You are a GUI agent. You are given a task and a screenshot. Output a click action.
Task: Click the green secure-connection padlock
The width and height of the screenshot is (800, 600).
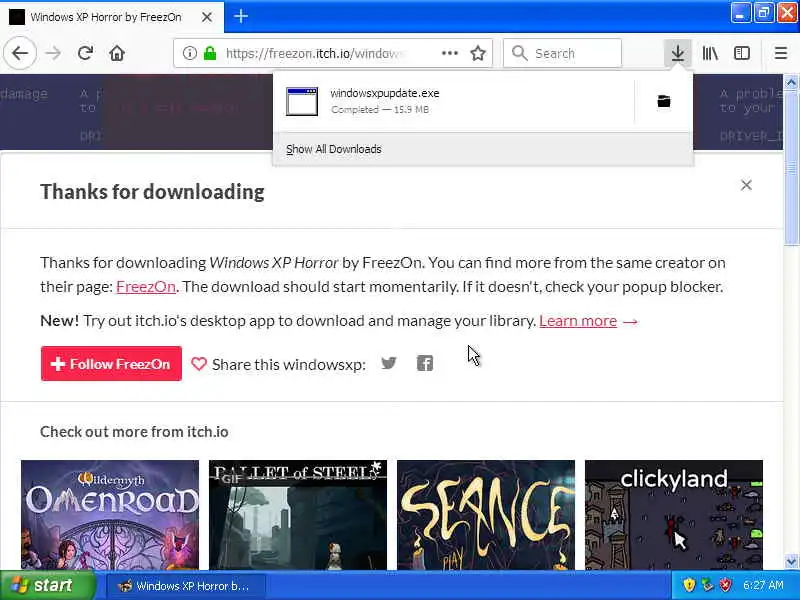[210, 53]
